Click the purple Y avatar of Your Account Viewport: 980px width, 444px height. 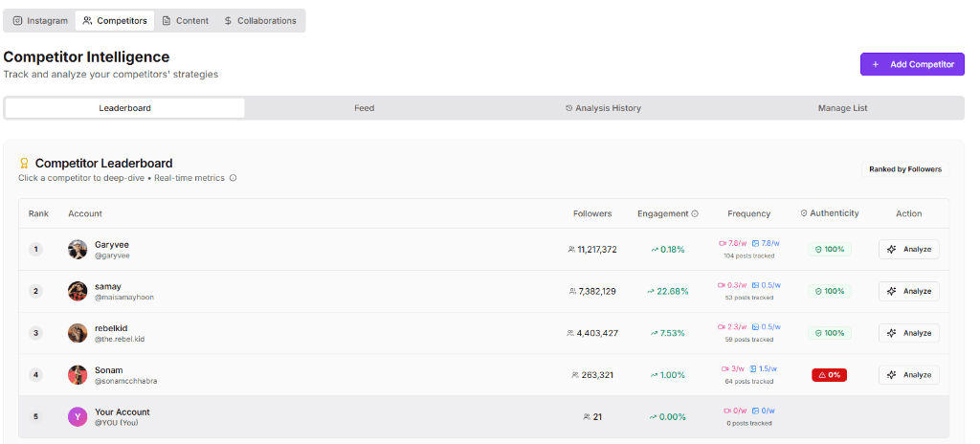point(78,417)
